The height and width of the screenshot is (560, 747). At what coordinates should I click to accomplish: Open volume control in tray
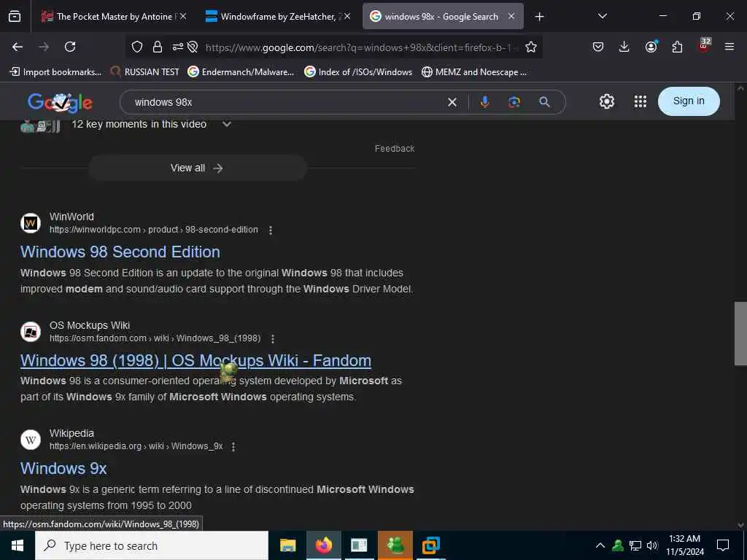pyautogui.click(x=652, y=545)
